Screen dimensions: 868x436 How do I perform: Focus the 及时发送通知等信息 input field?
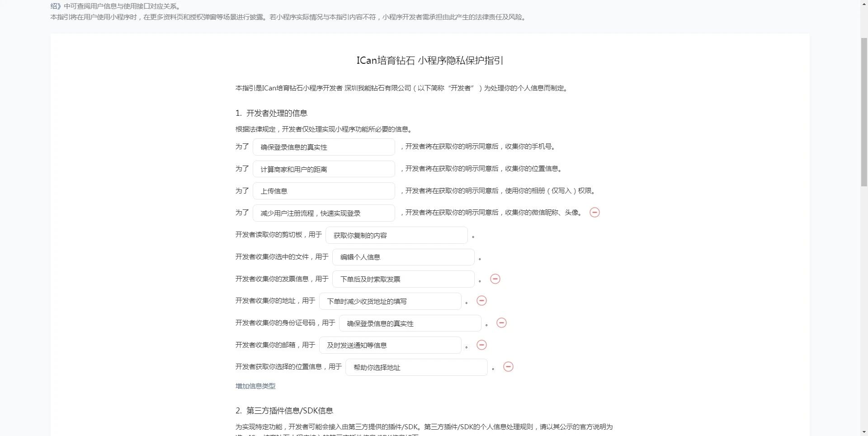(390, 345)
